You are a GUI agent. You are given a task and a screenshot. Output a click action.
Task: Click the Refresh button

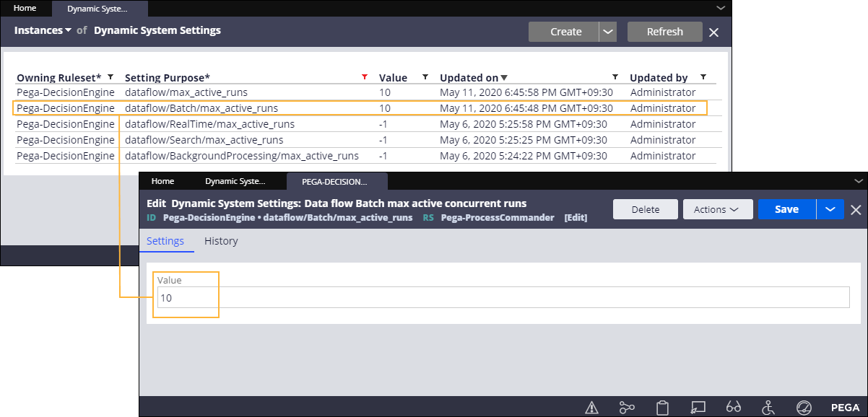coord(664,32)
